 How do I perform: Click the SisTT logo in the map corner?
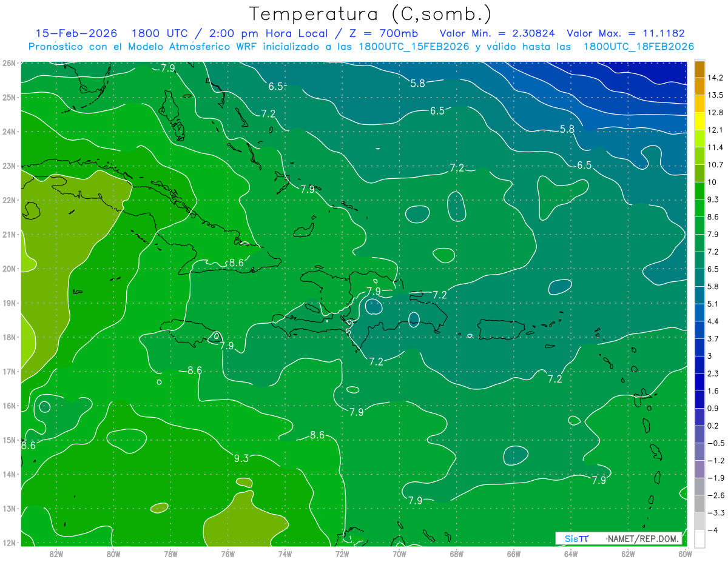coord(576,538)
